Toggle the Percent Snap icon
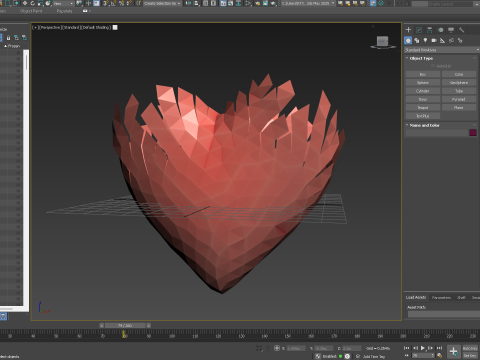Screen dimensions: 480x360 click(x=122, y=3)
